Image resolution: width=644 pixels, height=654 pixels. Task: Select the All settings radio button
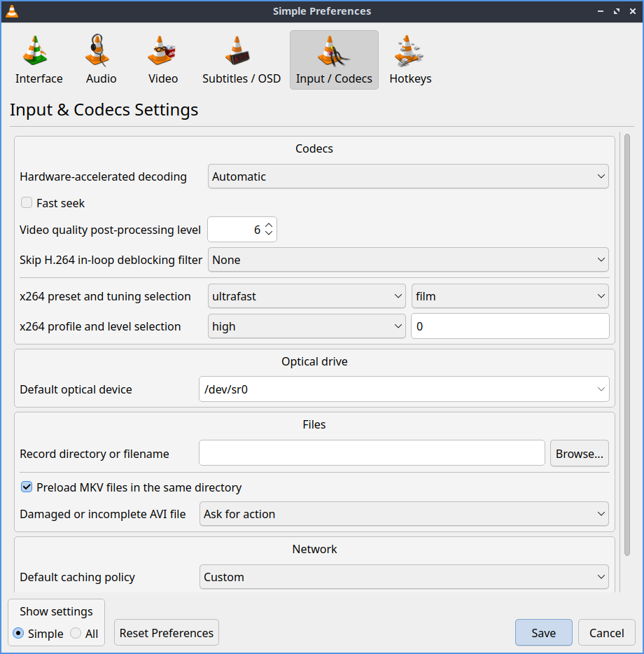click(76, 634)
